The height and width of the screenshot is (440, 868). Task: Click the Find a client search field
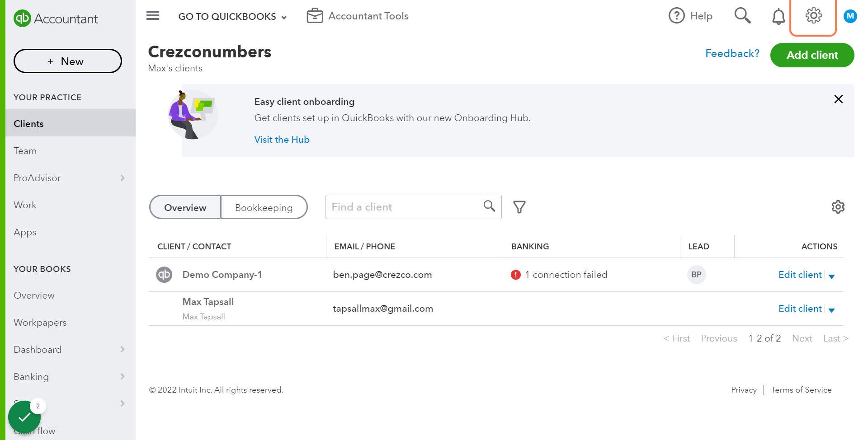tap(402, 206)
